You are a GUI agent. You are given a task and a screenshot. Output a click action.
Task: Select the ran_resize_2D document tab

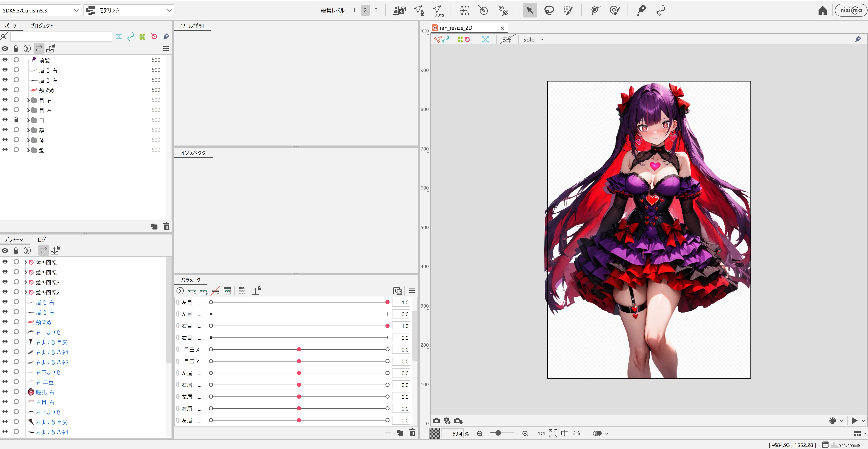coord(469,28)
